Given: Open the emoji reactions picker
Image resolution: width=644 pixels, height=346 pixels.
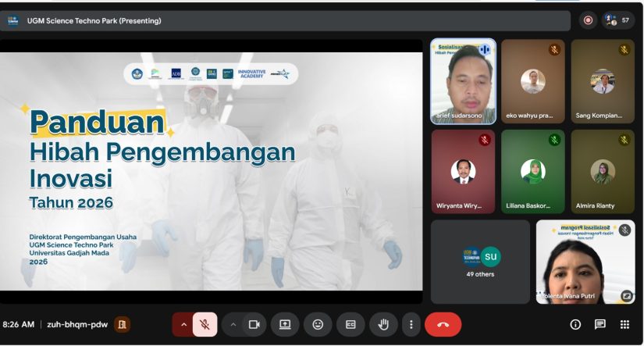Looking at the screenshot, I should [x=318, y=324].
